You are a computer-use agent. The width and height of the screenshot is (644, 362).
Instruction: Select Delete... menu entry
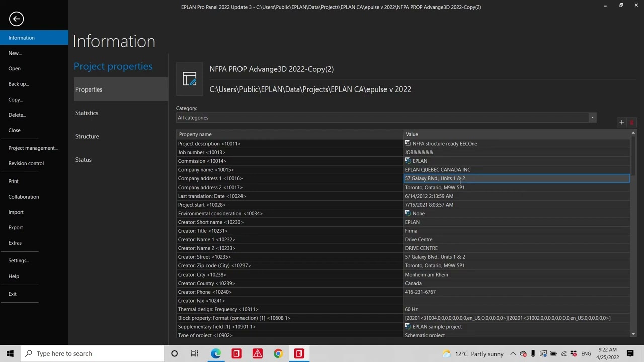(17, 115)
